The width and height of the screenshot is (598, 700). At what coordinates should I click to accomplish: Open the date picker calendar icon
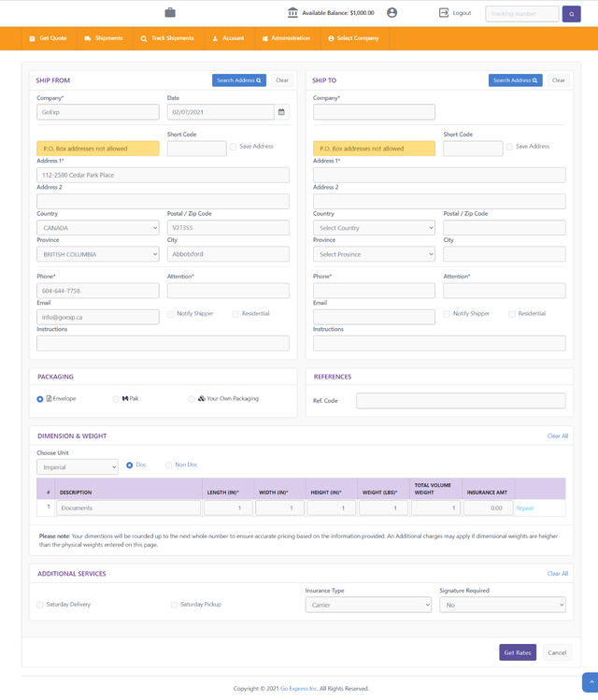[281, 112]
